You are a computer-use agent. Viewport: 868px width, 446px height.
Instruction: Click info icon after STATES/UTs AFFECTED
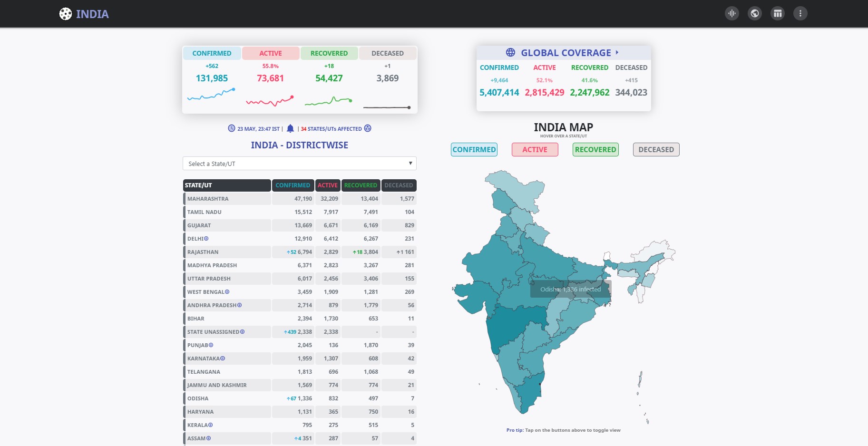pos(368,128)
